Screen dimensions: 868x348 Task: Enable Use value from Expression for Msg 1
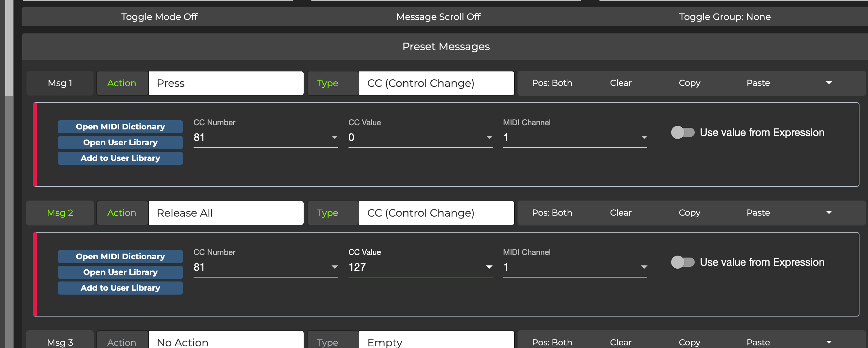click(682, 132)
